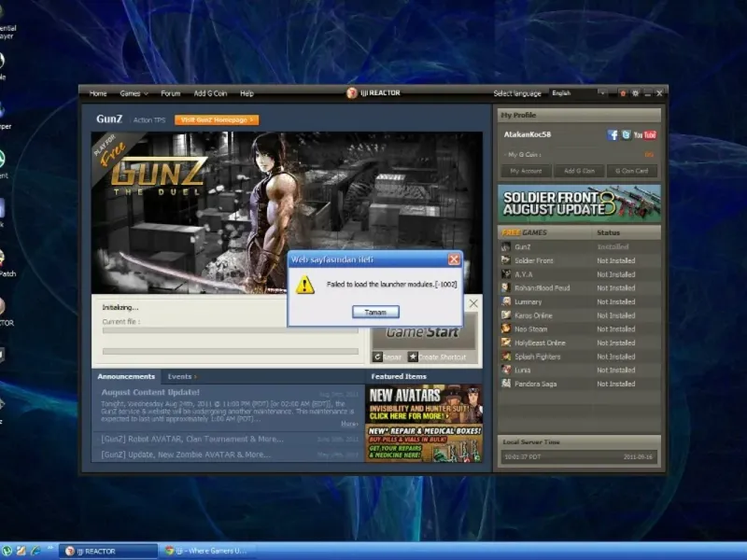747x560 pixels.
Task: Click the Game Start button
Action: [x=423, y=332]
